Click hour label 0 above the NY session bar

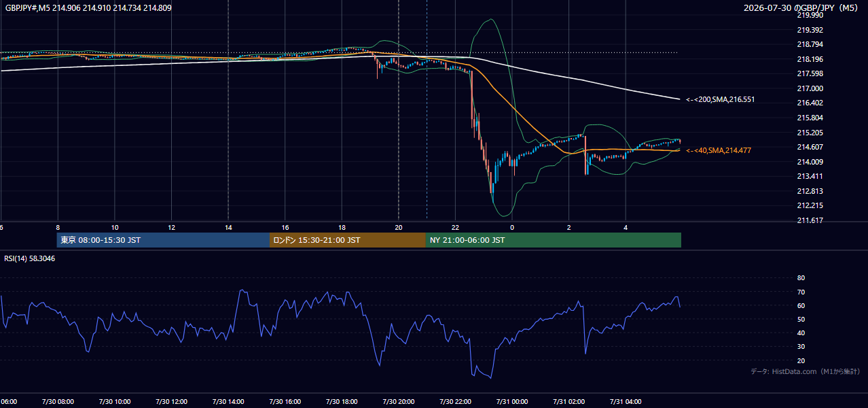512,228
